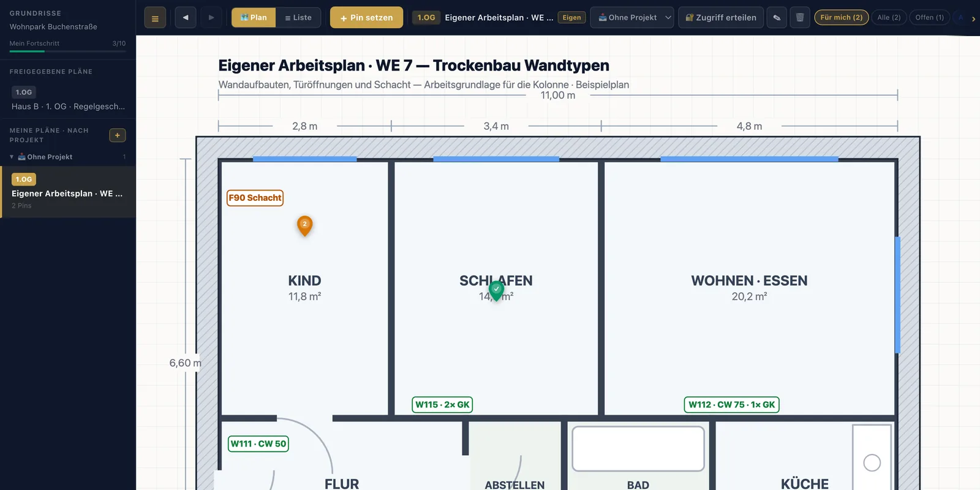Click the 'Eigen' badge in toolbar
980x490 pixels.
[x=571, y=18]
